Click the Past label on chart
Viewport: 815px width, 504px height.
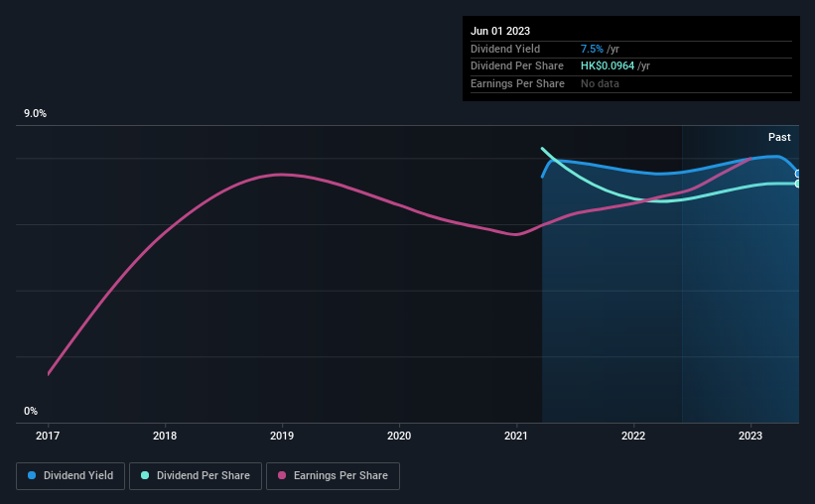click(779, 137)
